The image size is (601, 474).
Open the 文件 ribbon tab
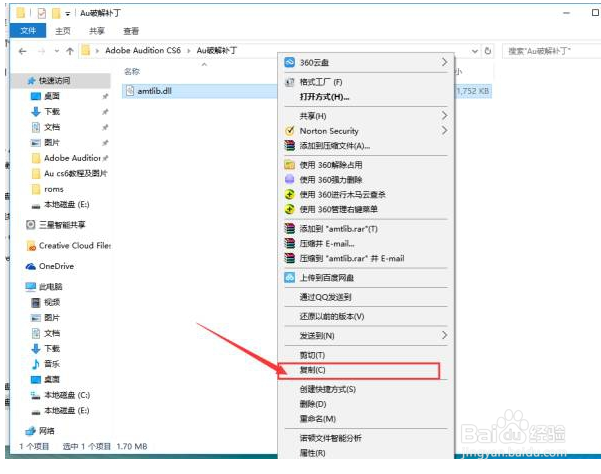pyautogui.click(x=28, y=31)
